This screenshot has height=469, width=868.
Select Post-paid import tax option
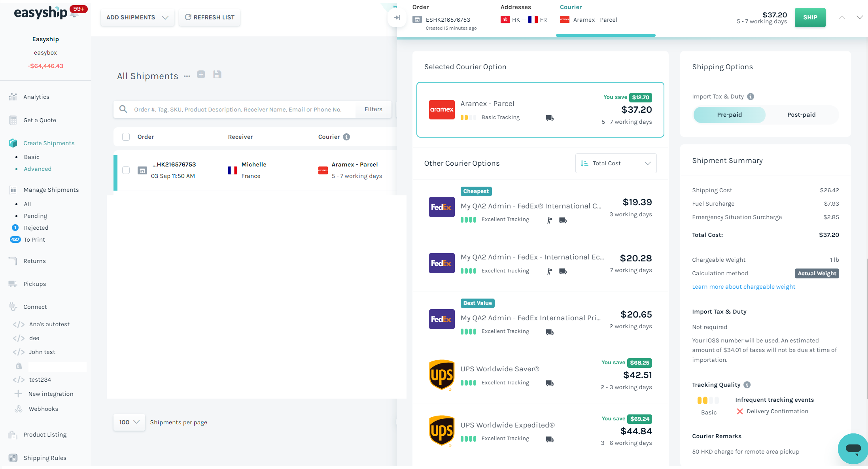(x=801, y=115)
